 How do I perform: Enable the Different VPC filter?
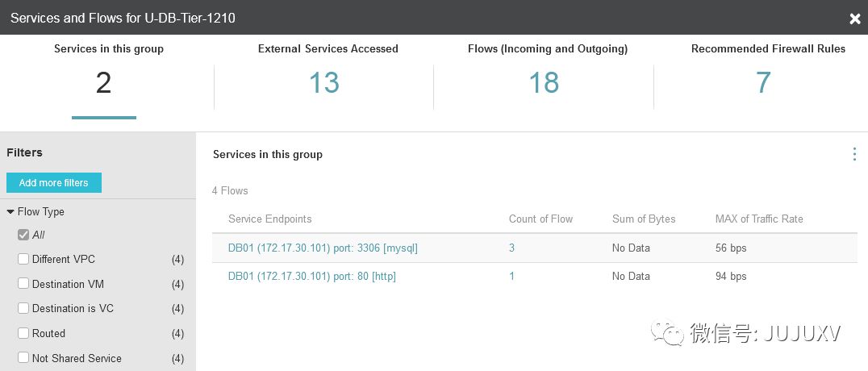tap(23, 260)
